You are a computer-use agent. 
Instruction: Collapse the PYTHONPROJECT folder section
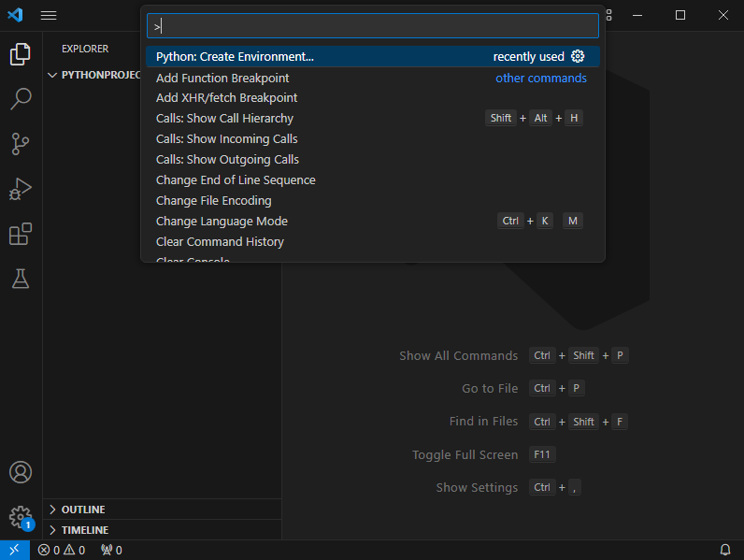99,75
